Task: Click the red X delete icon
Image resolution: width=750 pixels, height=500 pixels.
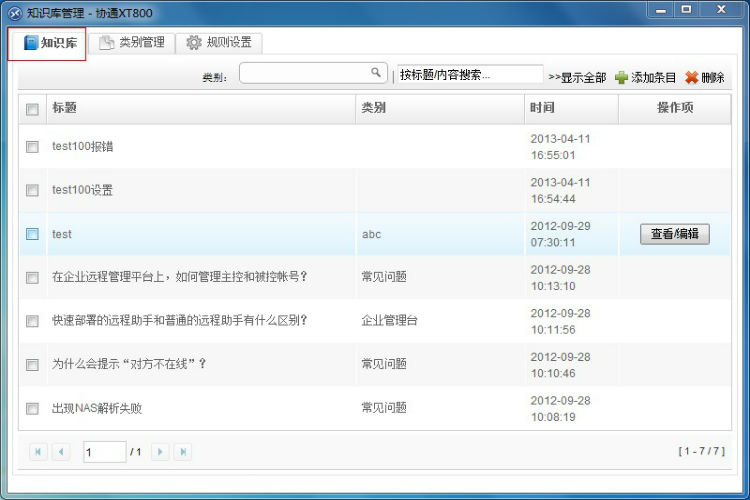Action: click(691, 77)
